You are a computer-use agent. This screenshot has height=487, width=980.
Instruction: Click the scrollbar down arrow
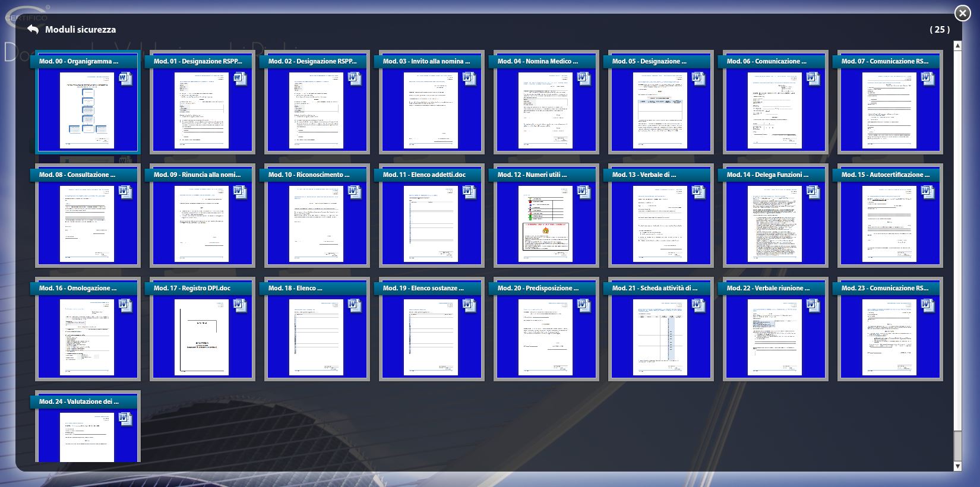957,466
